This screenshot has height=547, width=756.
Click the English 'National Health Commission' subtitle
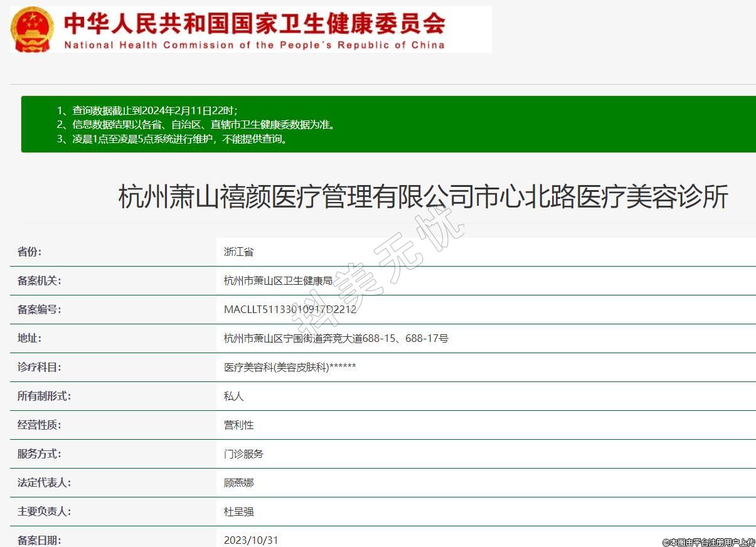(x=254, y=45)
